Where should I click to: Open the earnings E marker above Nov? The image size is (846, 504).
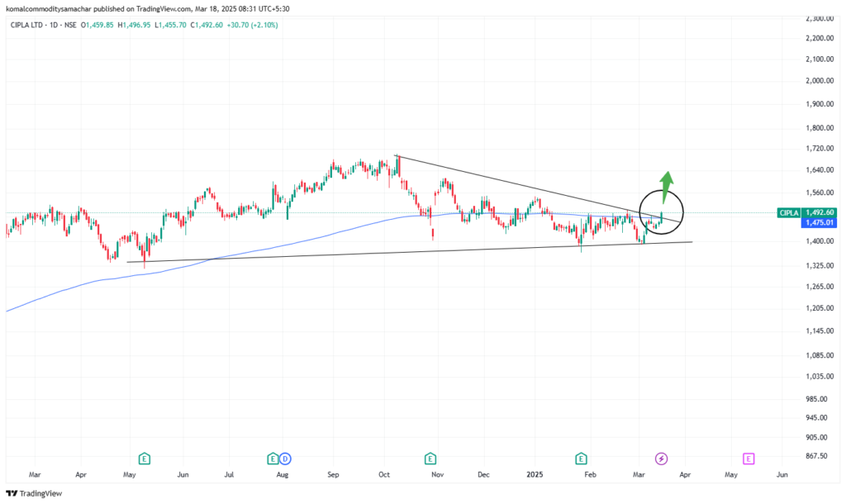click(430, 459)
